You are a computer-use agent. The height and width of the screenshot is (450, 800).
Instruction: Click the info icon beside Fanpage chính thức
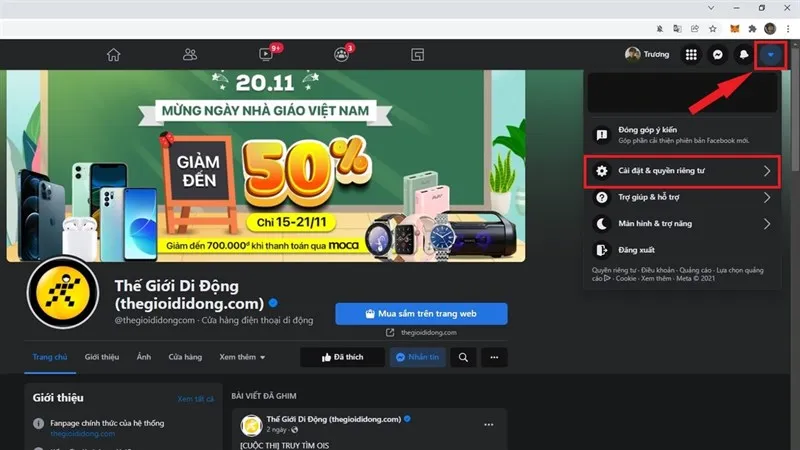38,423
